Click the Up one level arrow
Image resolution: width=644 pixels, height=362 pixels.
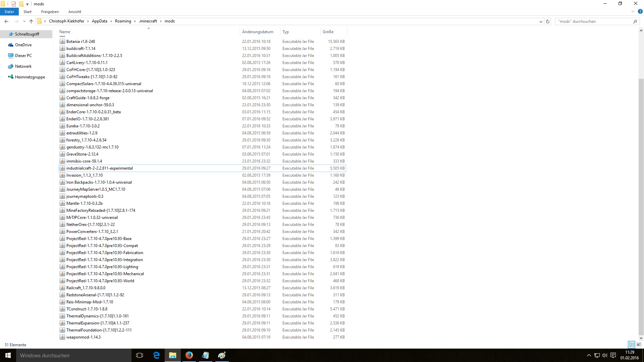(31, 21)
